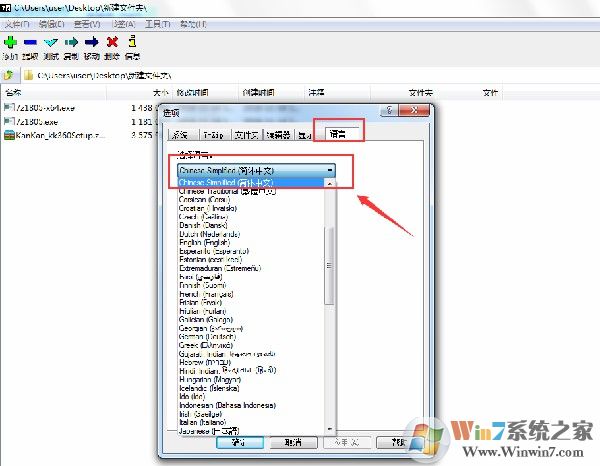Viewport: 600px width, 466px height.
Task: Click language list scrollbar up arrow
Action: point(330,183)
